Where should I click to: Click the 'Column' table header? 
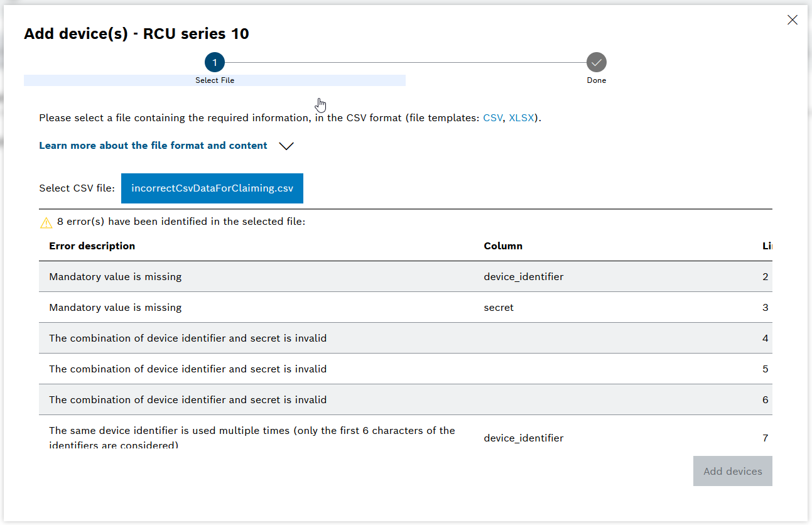pyautogui.click(x=503, y=246)
